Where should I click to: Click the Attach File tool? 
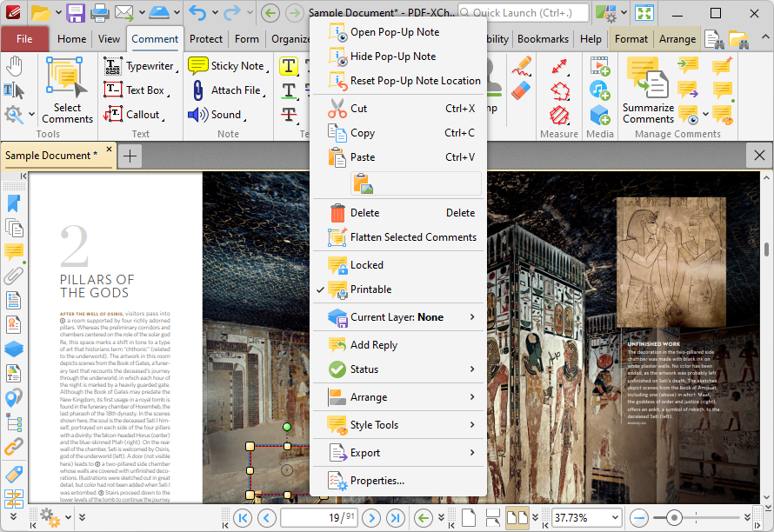[227, 90]
